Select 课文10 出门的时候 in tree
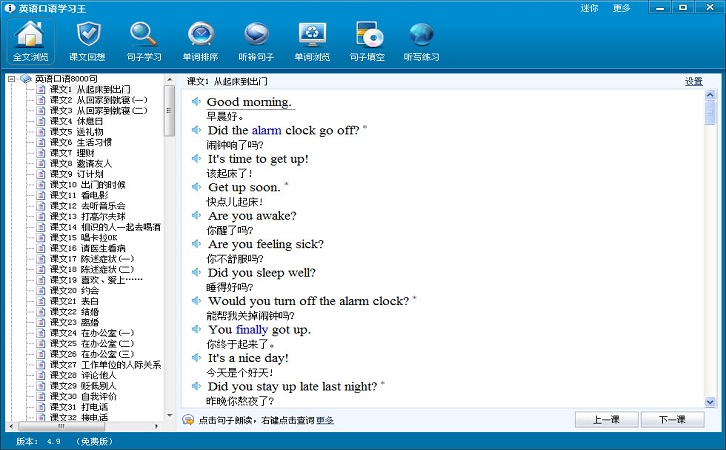This screenshot has width=726, height=450. (x=87, y=185)
